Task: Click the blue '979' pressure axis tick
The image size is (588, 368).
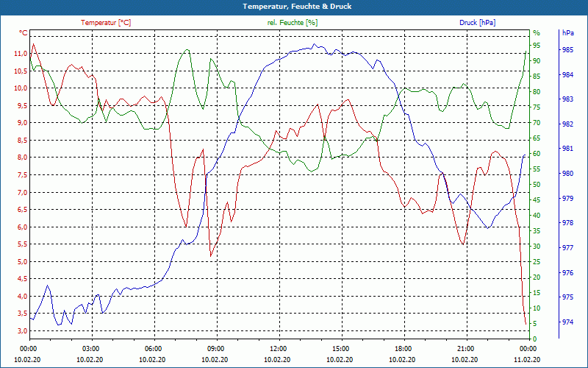Action: [x=568, y=198]
